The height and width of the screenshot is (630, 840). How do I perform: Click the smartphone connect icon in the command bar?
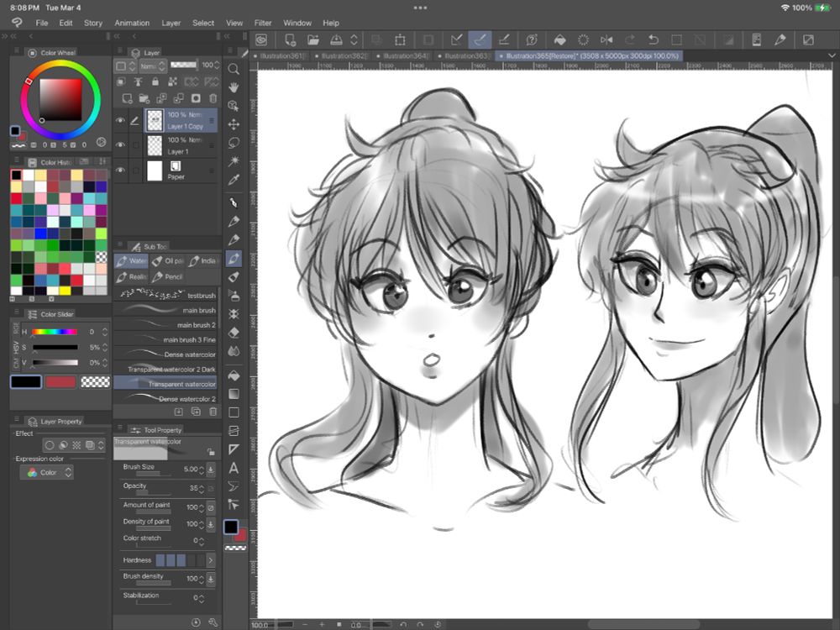coord(757,39)
